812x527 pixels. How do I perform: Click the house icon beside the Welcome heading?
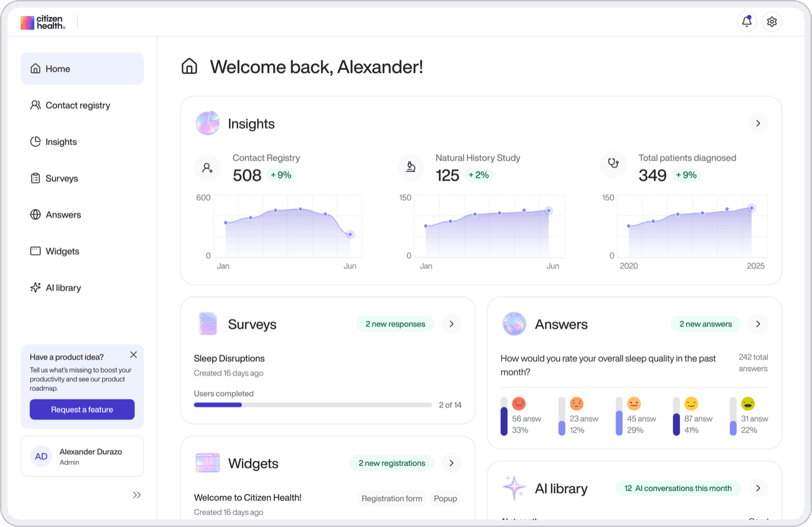(189, 66)
